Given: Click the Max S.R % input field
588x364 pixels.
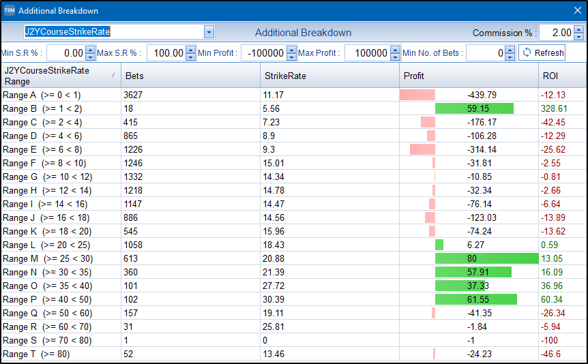Looking at the screenshot, I should click(x=166, y=53).
